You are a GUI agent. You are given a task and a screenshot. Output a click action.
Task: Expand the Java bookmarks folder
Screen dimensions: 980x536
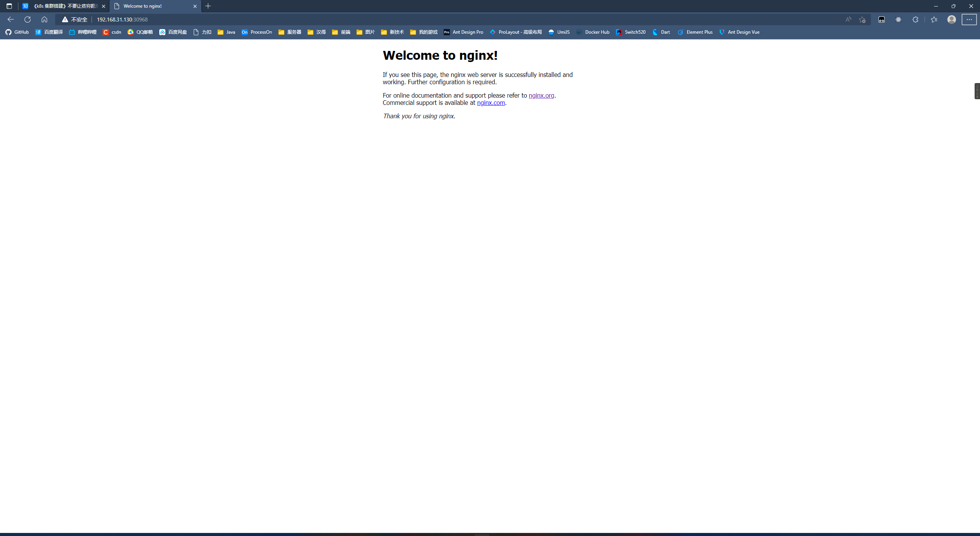[226, 32]
